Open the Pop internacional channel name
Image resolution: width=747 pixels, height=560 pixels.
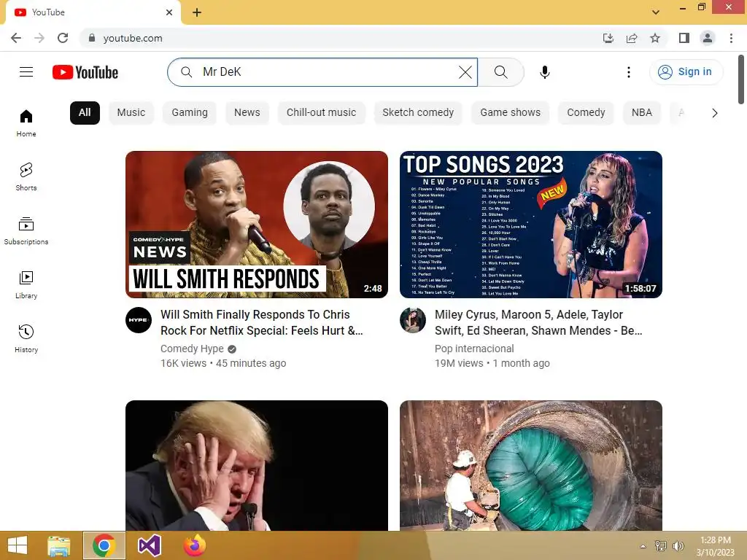(x=474, y=349)
